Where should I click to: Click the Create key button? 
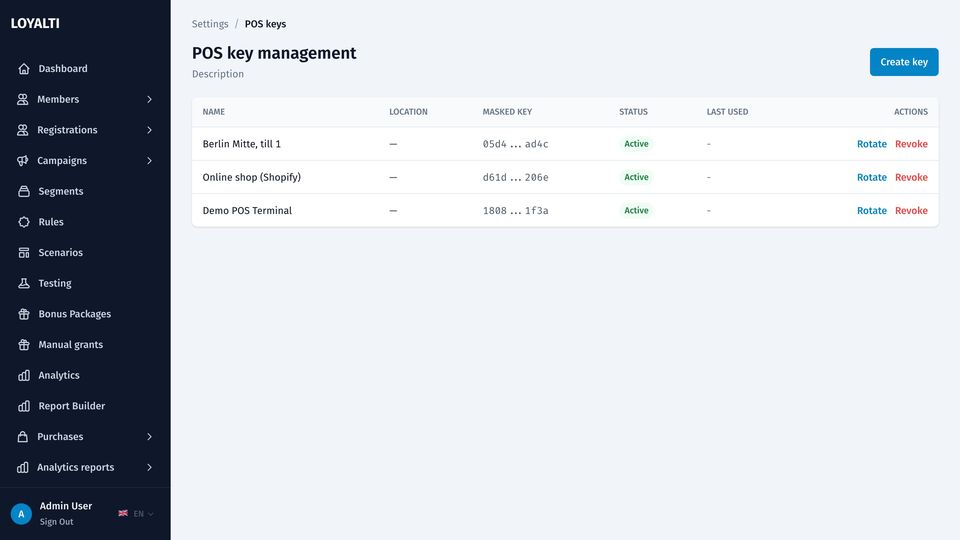(x=904, y=62)
